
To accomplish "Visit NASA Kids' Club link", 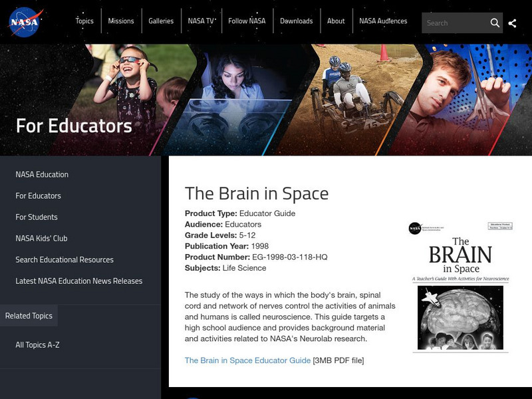I will click(x=41, y=239).
